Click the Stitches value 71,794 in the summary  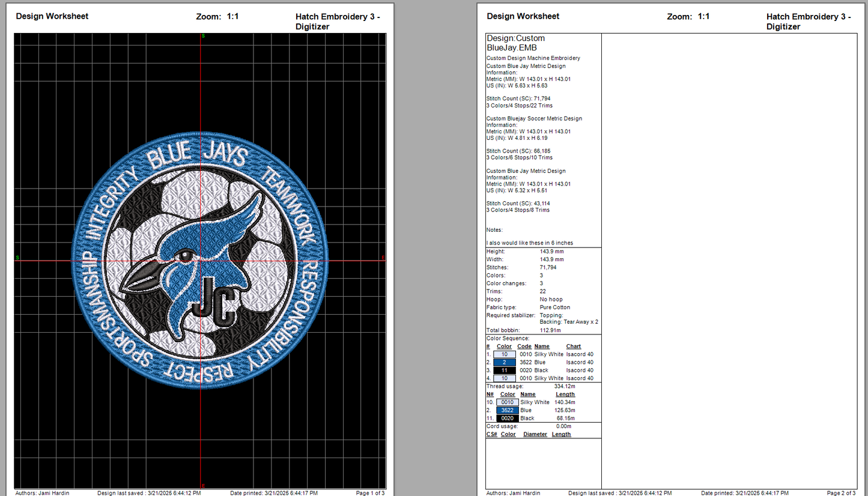[549, 267]
